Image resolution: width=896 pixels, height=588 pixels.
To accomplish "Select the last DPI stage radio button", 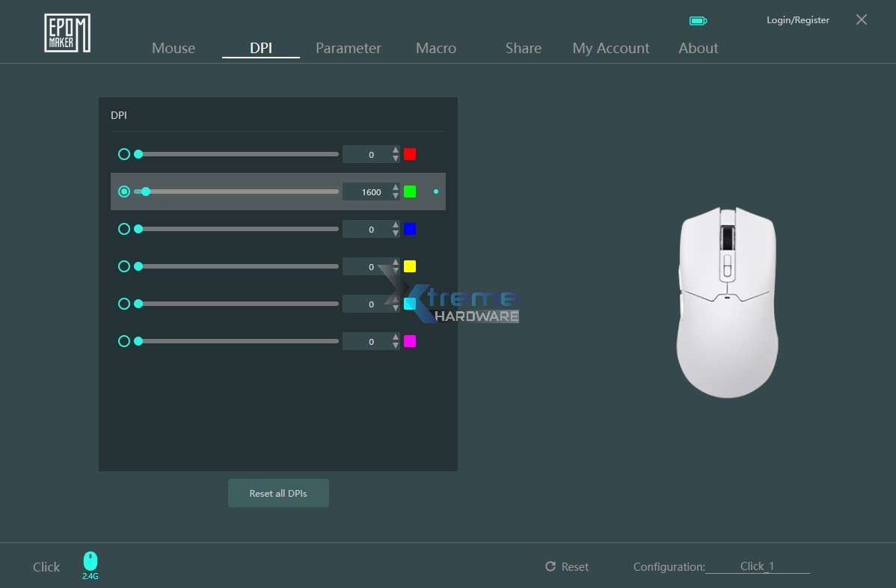I will point(124,341).
